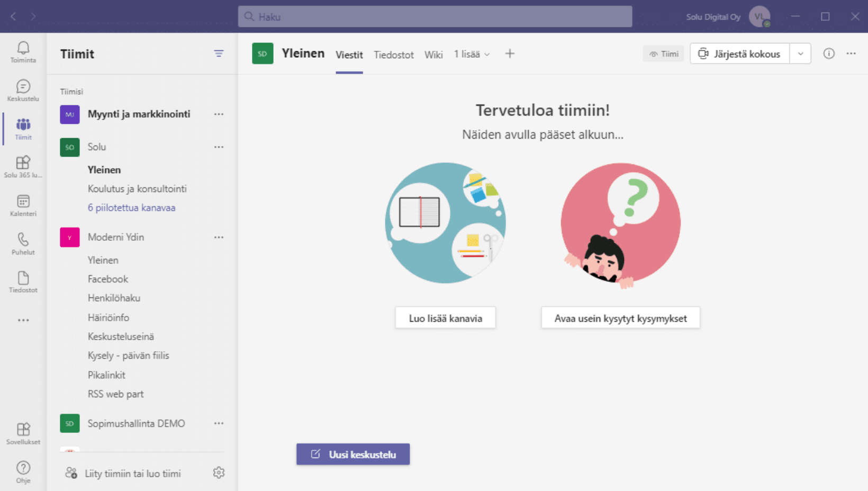The height and width of the screenshot is (491, 868).
Task: Show more apps via sidebar ellipsis
Action: coord(23,320)
